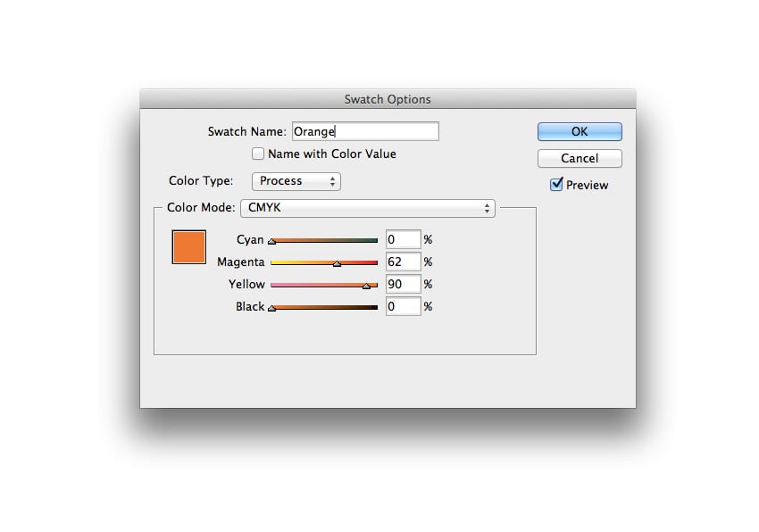Viewport: 759px width, 532px height.
Task: Open the Color Type Process dropdown
Action: 296,181
